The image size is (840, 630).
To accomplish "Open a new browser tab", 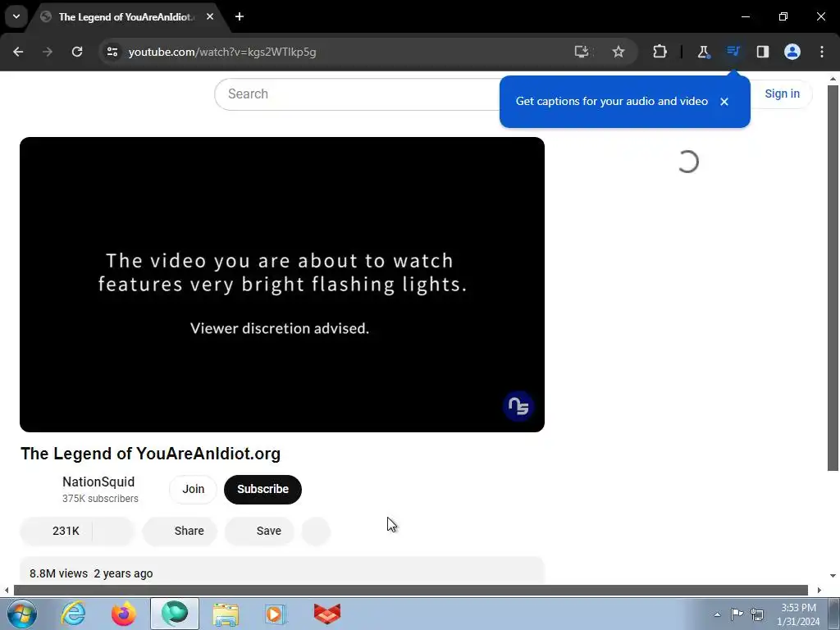I will coord(240,16).
